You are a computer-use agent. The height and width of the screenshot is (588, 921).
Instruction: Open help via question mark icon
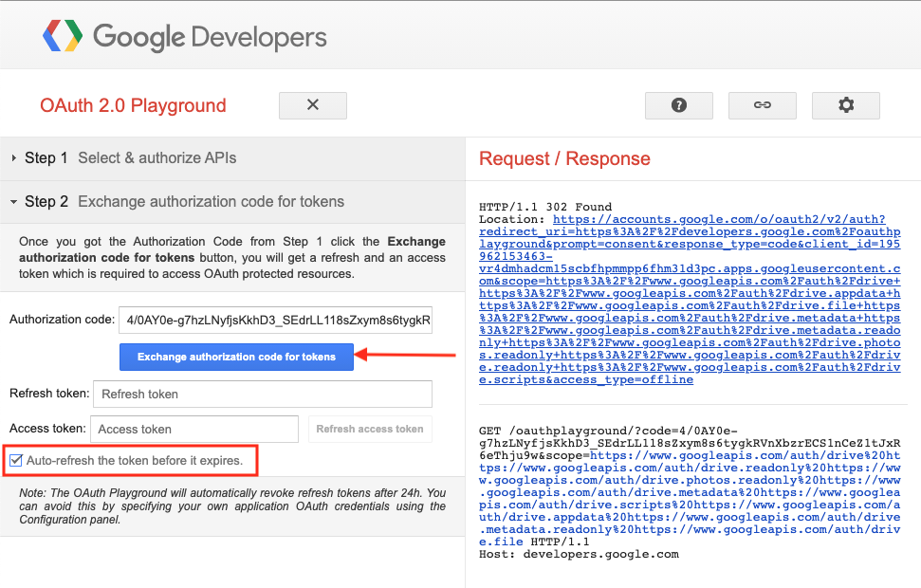point(678,105)
